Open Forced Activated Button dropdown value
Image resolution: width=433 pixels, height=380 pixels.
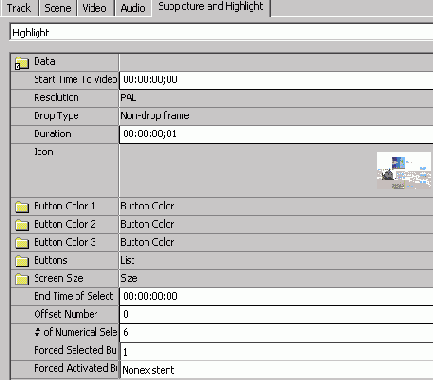pos(276,370)
